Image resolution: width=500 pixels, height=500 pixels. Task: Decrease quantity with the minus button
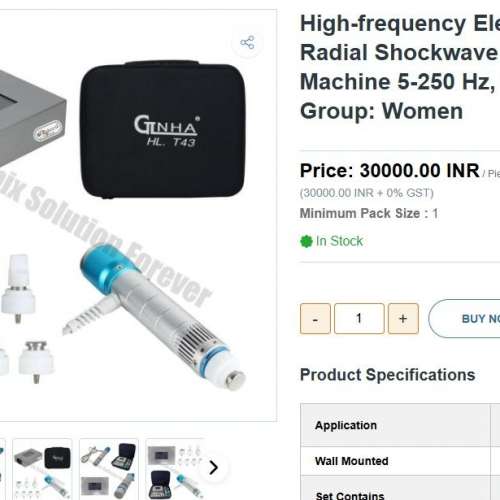(315, 319)
